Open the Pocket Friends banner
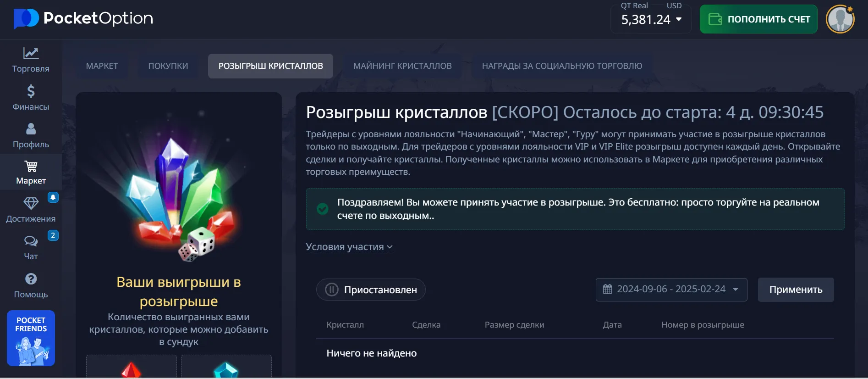Screen dimensions: 868x379 click(31, 338)
